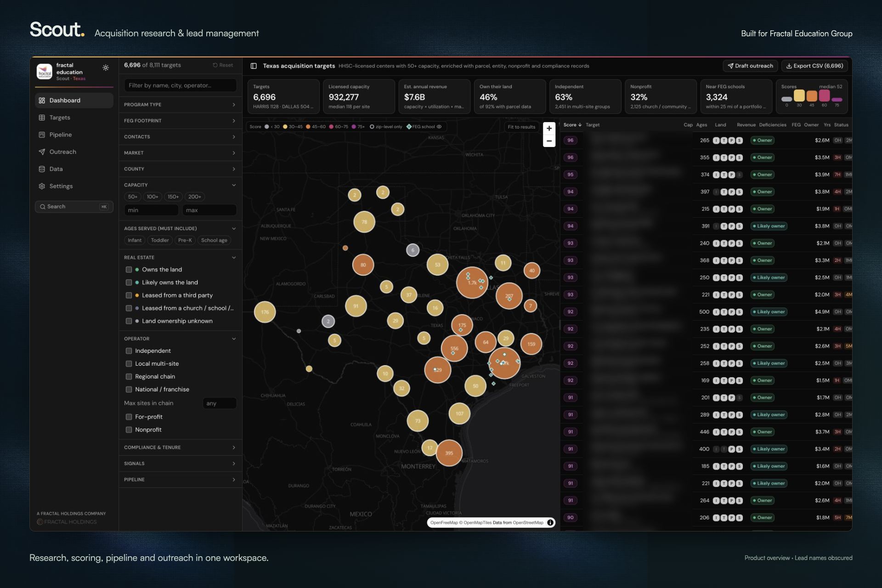
Task: Expand the County filter section
Action: [180, 169]
